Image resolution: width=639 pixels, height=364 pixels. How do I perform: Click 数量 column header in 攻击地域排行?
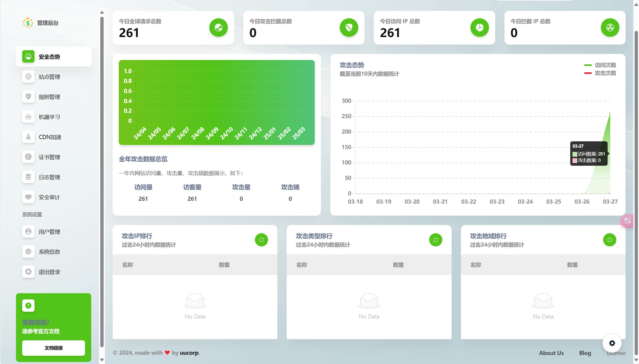[x=572, y=265]
